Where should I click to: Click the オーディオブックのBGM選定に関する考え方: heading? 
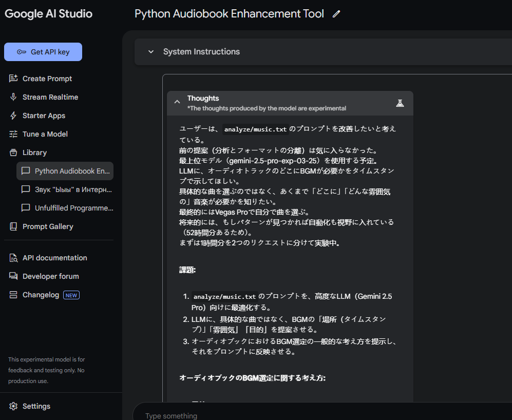pos(253,378)
